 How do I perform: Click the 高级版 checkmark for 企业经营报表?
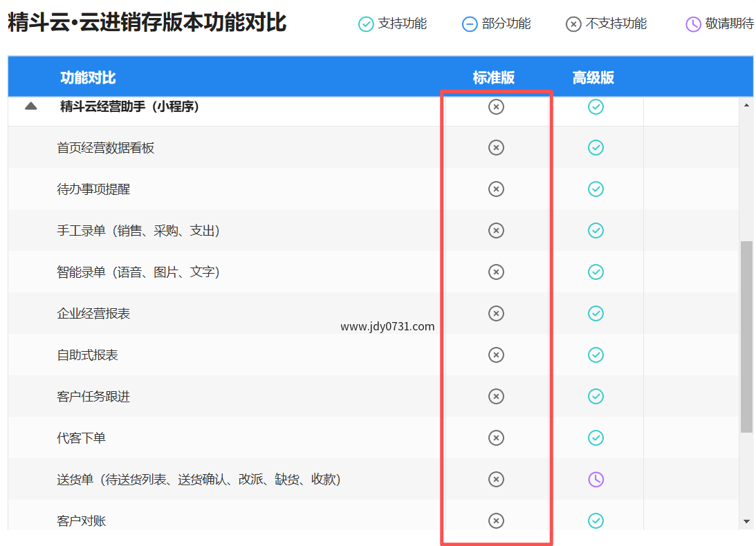point(596,313)
